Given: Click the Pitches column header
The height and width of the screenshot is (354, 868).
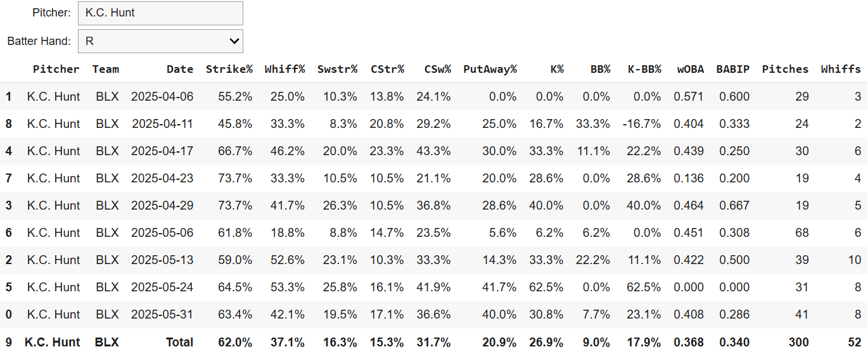Looking at the screenshot, I should (x=785, y=69).
